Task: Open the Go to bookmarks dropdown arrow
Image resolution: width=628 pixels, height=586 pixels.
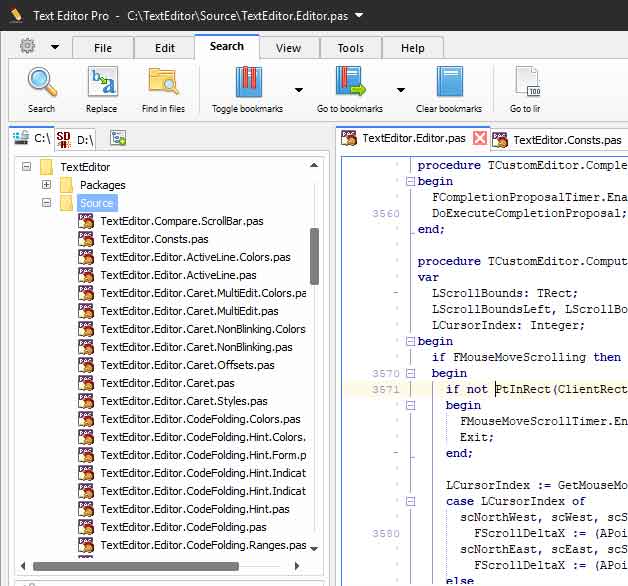Action: pyautogui.click(x=400, y=89)
